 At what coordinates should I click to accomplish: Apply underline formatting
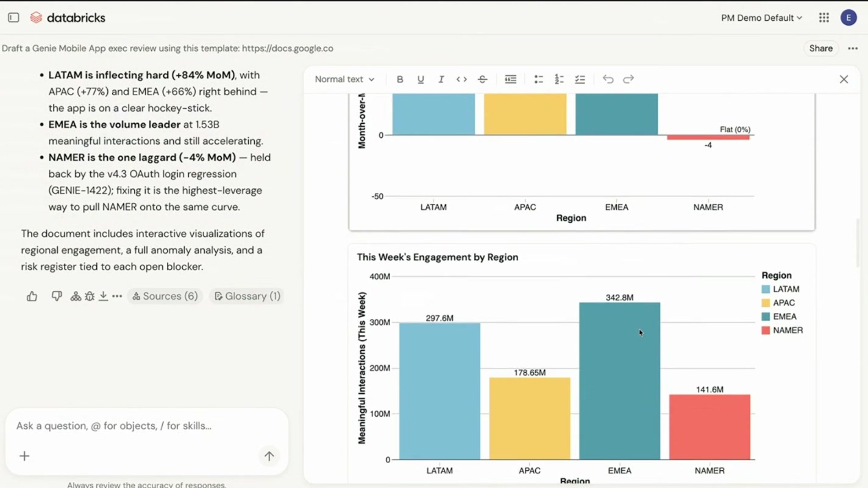pyautogui.click(x=421, y=79)
